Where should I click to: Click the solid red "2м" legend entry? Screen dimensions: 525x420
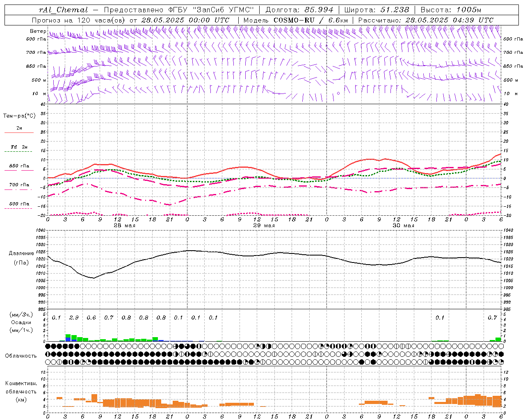tap(19, 130)
